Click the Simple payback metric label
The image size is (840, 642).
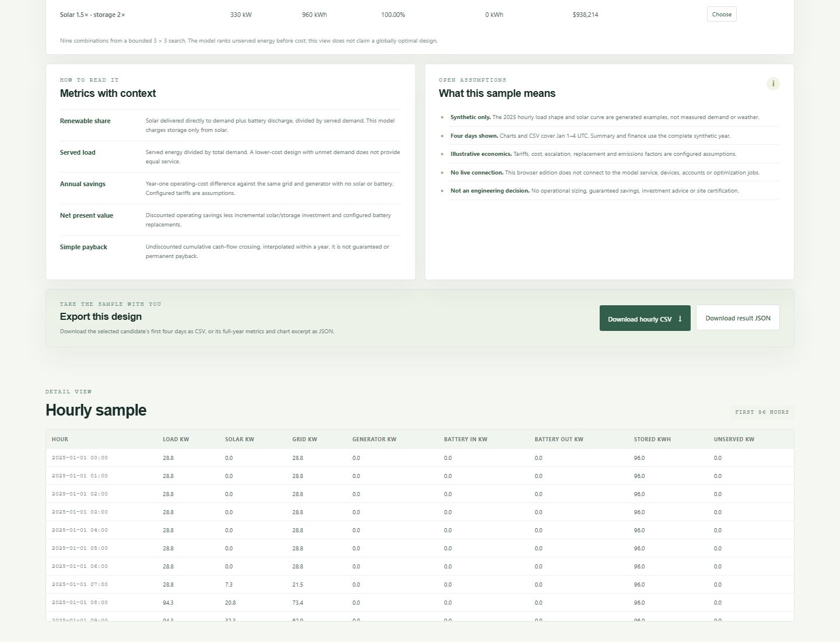(x=83, y=247)
